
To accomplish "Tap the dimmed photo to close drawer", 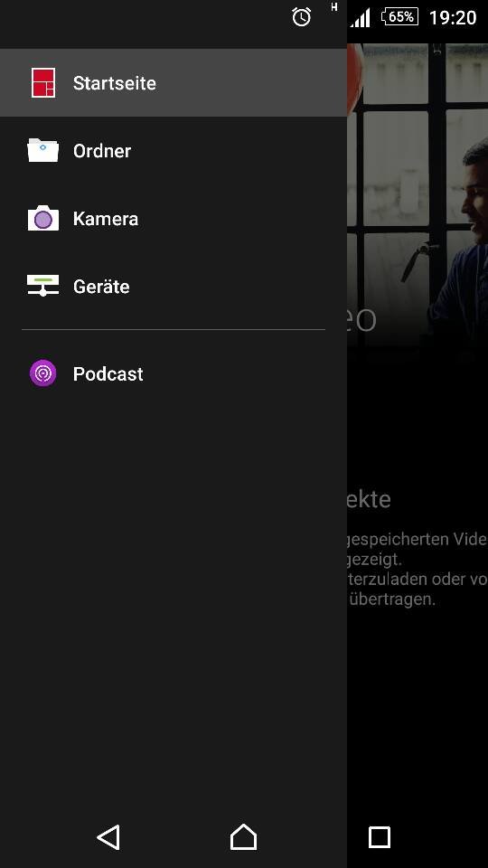I will click(x=418, y=193).
